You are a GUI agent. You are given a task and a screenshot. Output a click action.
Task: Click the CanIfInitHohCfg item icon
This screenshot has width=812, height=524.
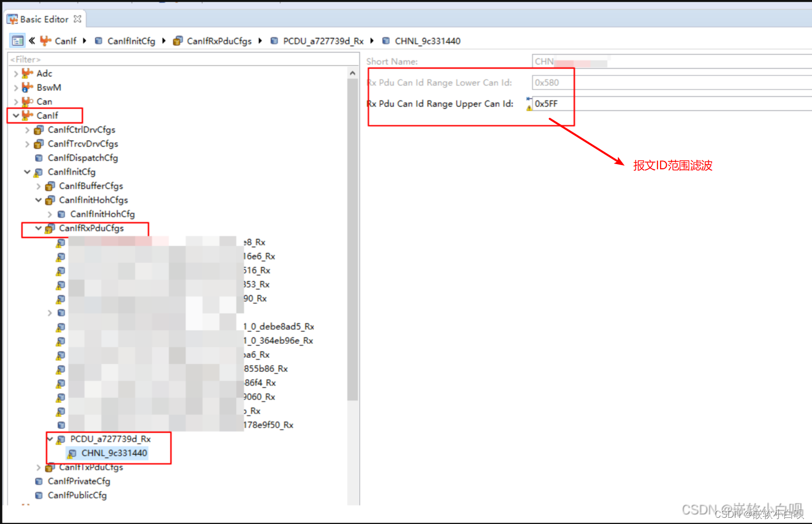pyautogui.click(x=61, y=214)
